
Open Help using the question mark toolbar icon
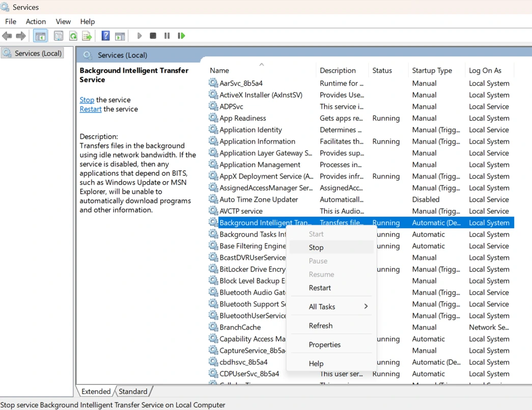pos(105,35)
